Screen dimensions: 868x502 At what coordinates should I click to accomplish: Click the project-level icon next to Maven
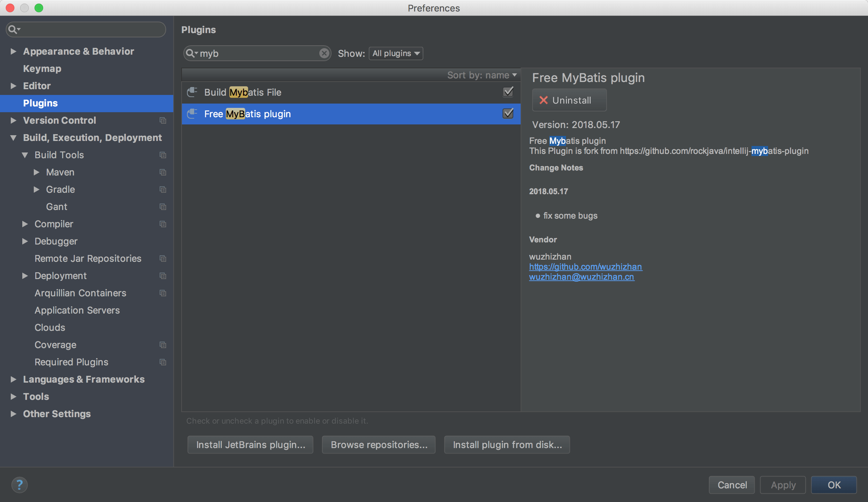tap(163, 172)
